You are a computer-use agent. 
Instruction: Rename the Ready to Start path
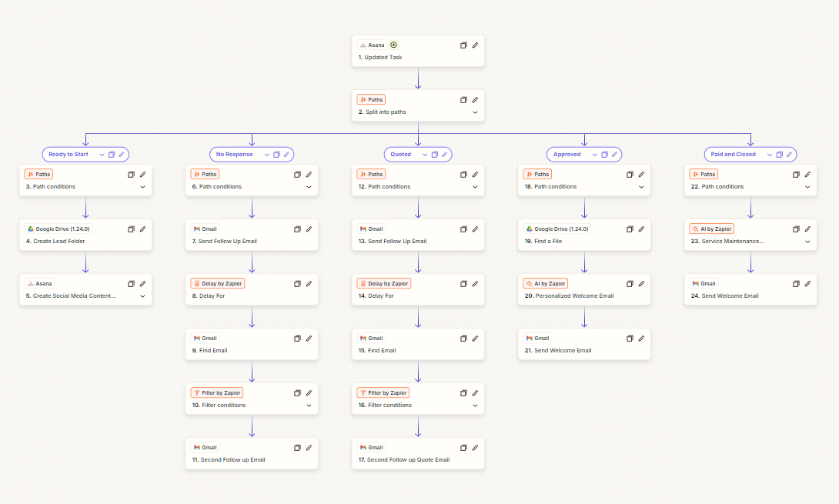[x=122, y=155]
